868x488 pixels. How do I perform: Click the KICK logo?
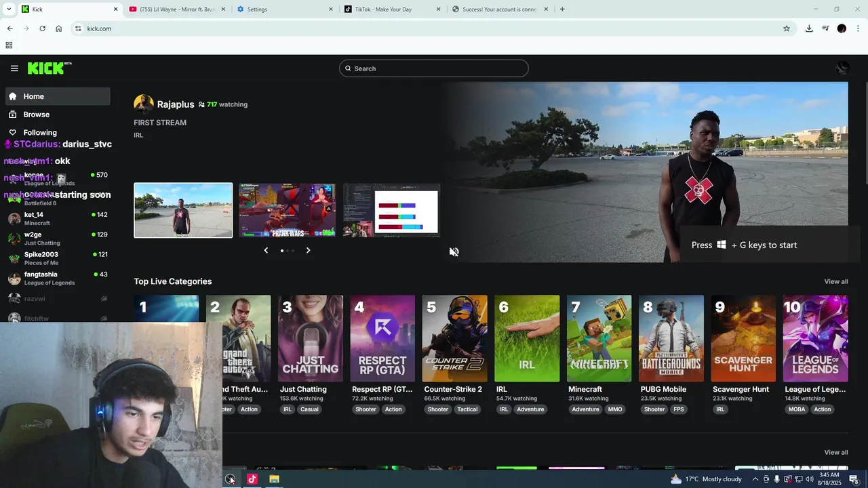point(49,68)
